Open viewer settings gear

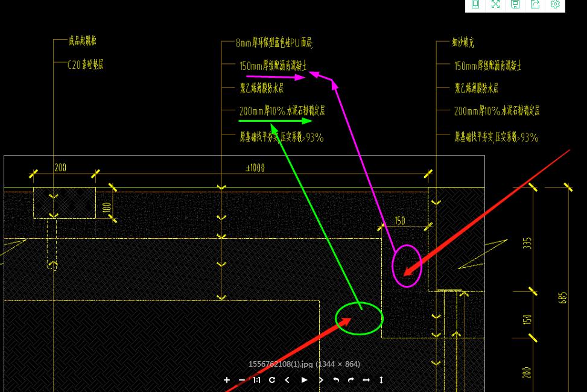(555, 4)
